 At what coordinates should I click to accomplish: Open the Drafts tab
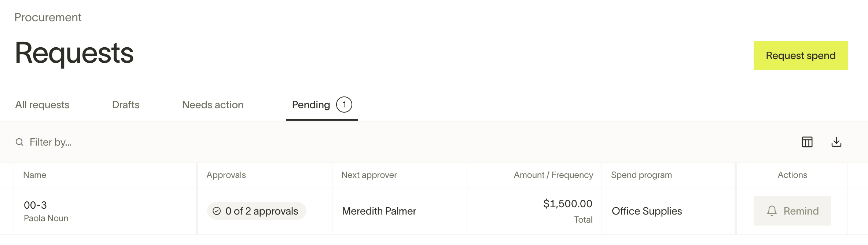(126, 105)
